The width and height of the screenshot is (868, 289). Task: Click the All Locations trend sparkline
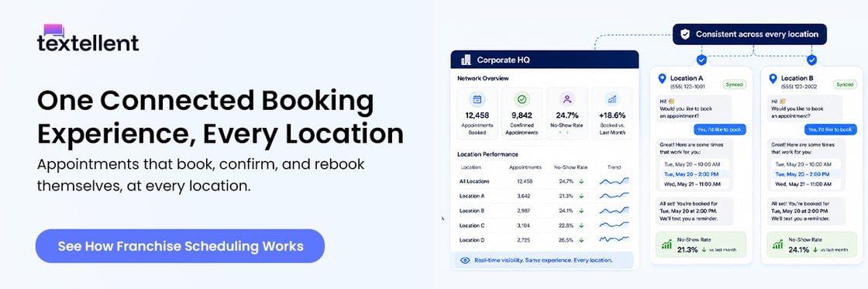[614, 181]
